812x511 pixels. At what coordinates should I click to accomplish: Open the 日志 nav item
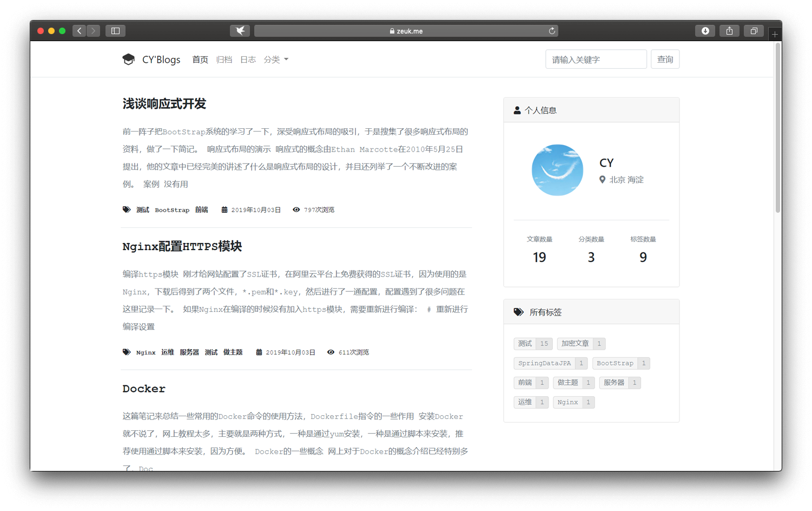tap(248, 60)
